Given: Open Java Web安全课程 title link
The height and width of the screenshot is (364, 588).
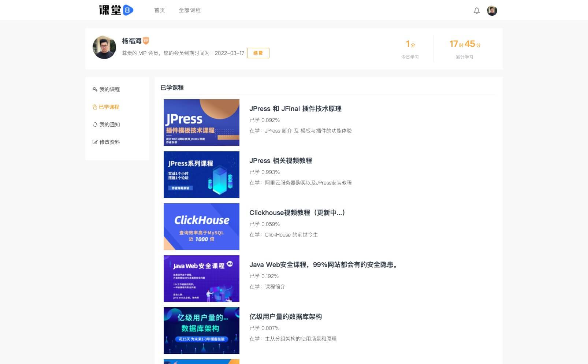Looking at the screenshot, I should [324, 265].
